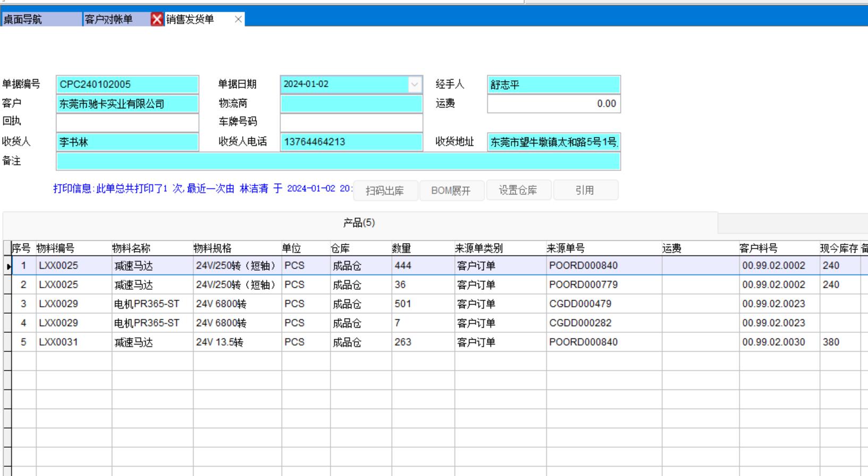868x476 pixels.
Task: Click the 扫码出库 button
Action: [x=385, y=190]
